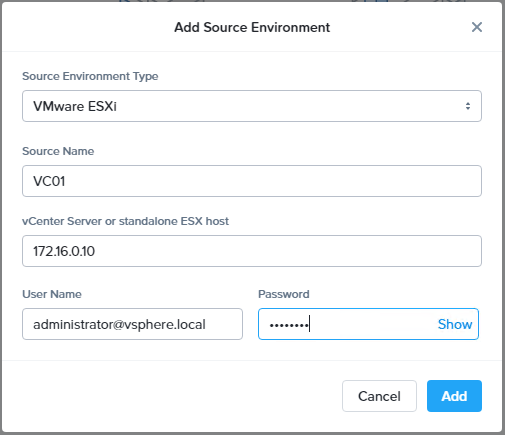The height and width of the screenshot is (435, 505).
Task: Show the hidden password characters
Action: (x=455, y=324)
